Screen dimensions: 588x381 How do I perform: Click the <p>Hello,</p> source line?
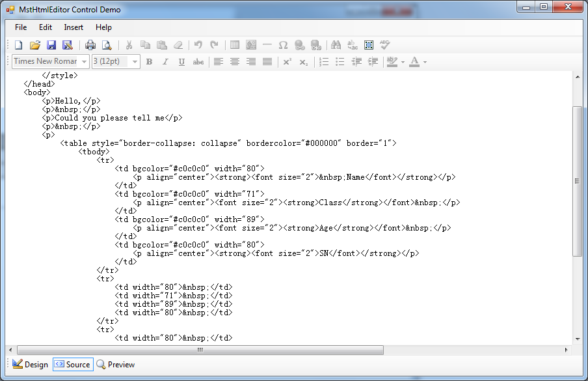click(x=71, y=101)
